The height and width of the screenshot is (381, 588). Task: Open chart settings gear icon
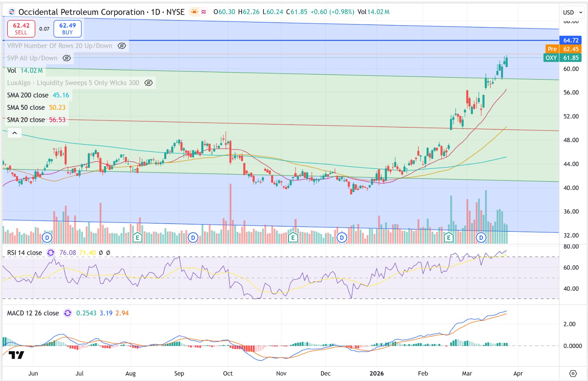(573, 373)
